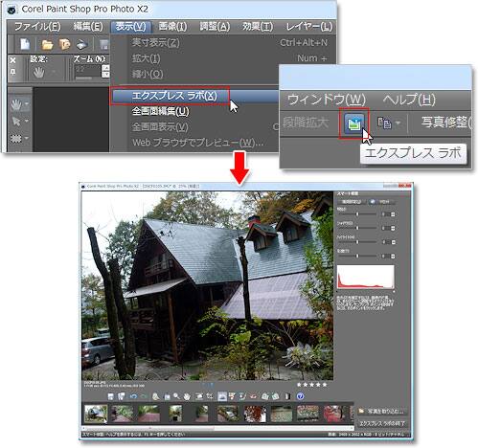The height and width of the screenshot is (448, 478).
Task: Click the blue Help question-mark icon
Action: tap(300, 396)
